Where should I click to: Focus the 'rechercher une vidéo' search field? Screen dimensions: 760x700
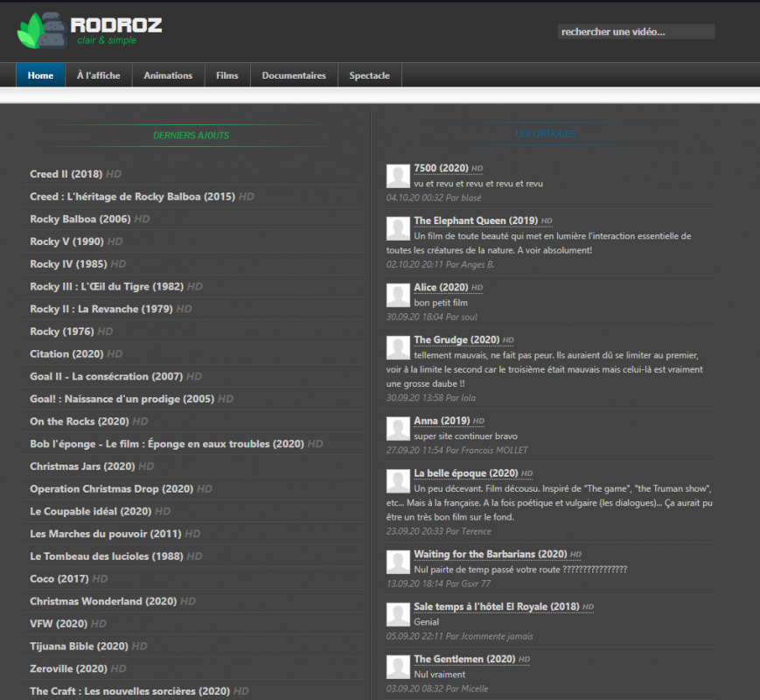(x=636, y=31)
